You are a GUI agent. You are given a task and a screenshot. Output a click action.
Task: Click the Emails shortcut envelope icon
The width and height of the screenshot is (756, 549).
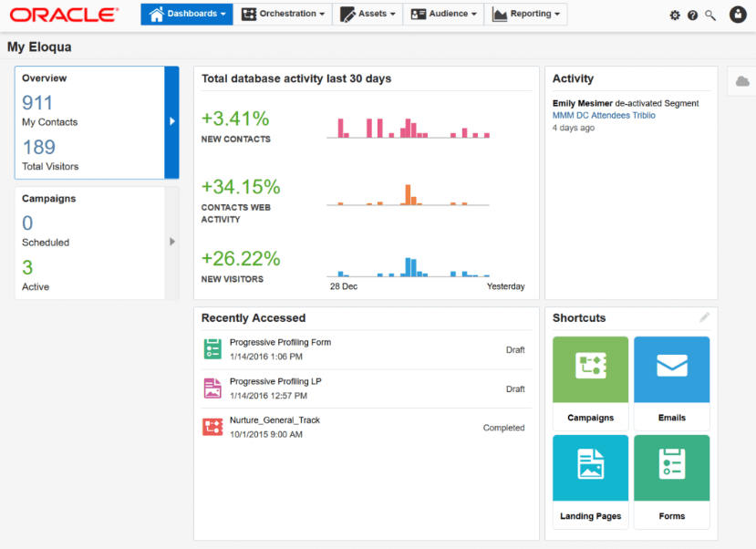tap(671, 366)
